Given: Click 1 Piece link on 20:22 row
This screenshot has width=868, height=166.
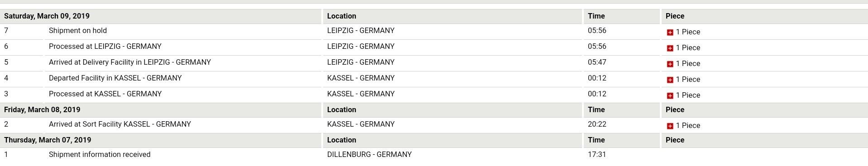Looking at the screenshot, I should (x=688, y=126).
